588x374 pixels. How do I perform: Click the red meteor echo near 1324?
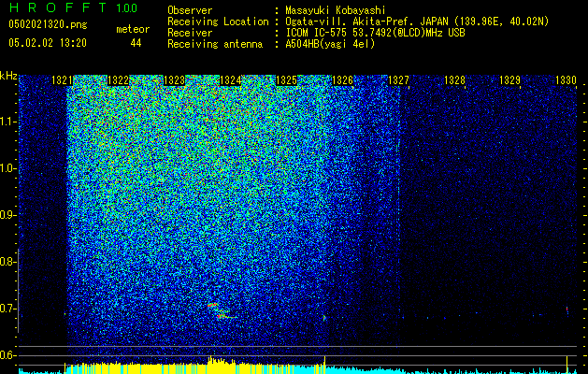(222, 311)
